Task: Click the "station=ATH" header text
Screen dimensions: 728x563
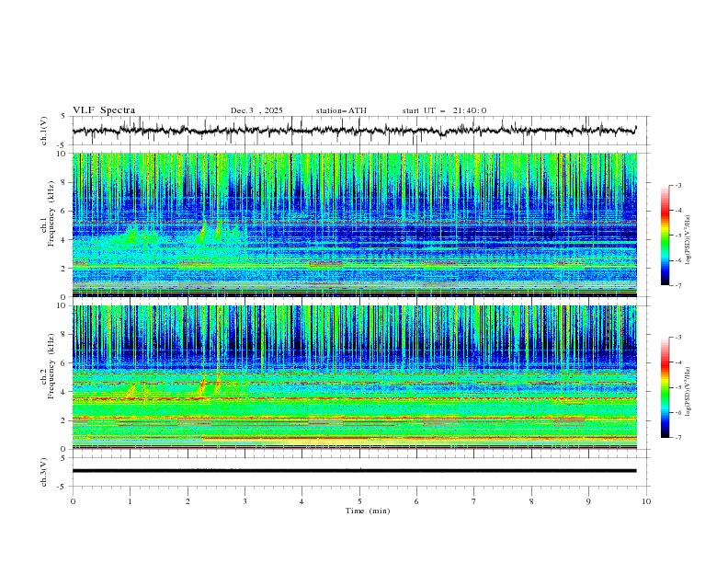Action: click(x=341, y=110)
